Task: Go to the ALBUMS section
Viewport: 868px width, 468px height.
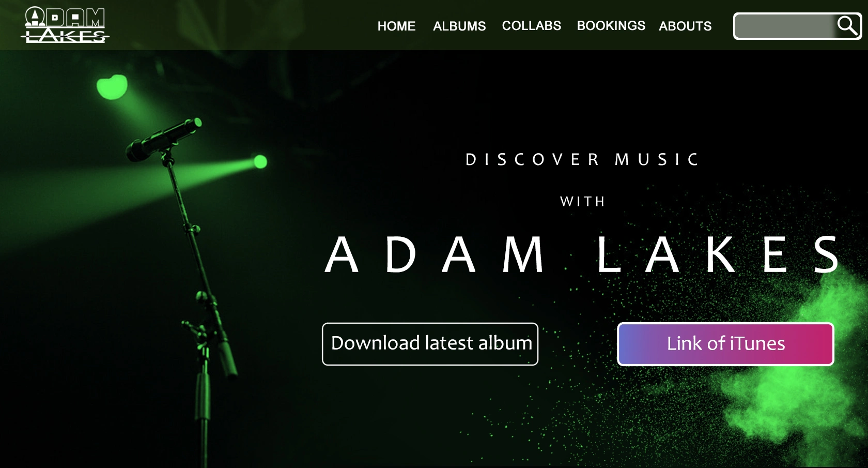Action: click(x=459, y=26)
